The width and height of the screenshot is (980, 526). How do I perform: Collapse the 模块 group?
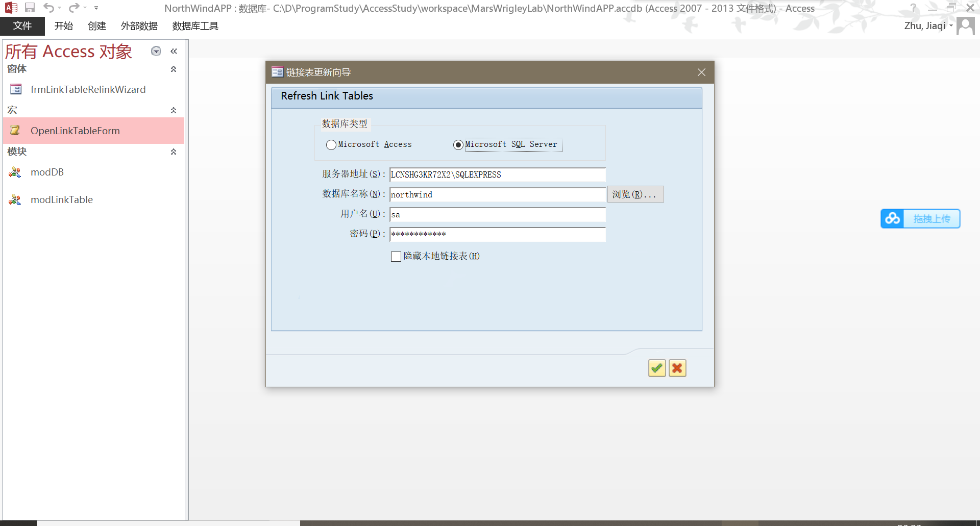tap(174, 152)
